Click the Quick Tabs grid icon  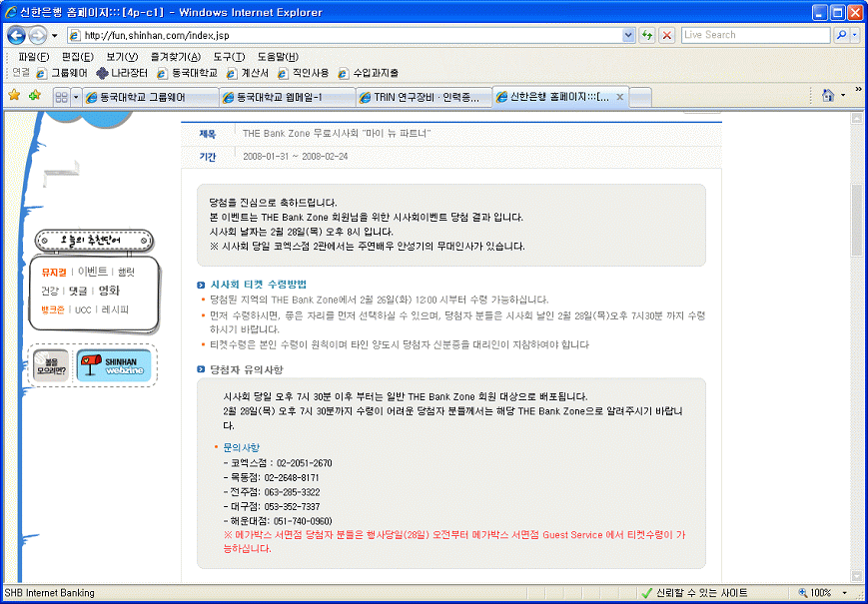(x=62, y=98)
